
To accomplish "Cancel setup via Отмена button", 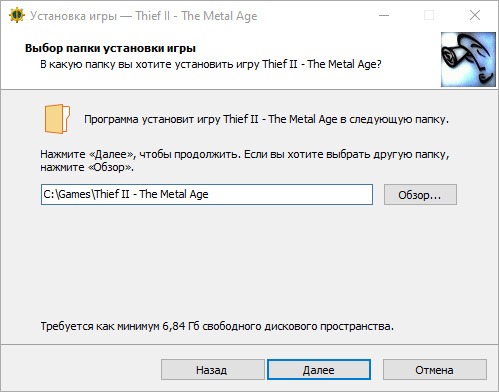I will (435, 370).
